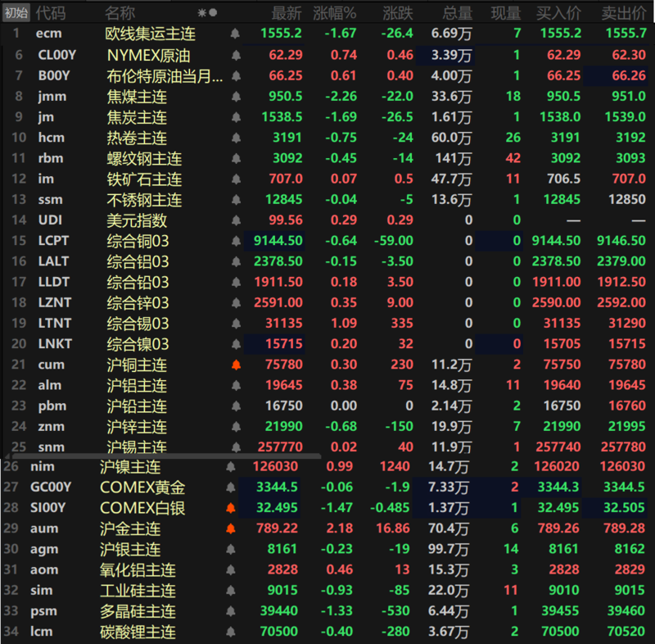Click the bell icon for 氧化铝主连

[231, 570]
